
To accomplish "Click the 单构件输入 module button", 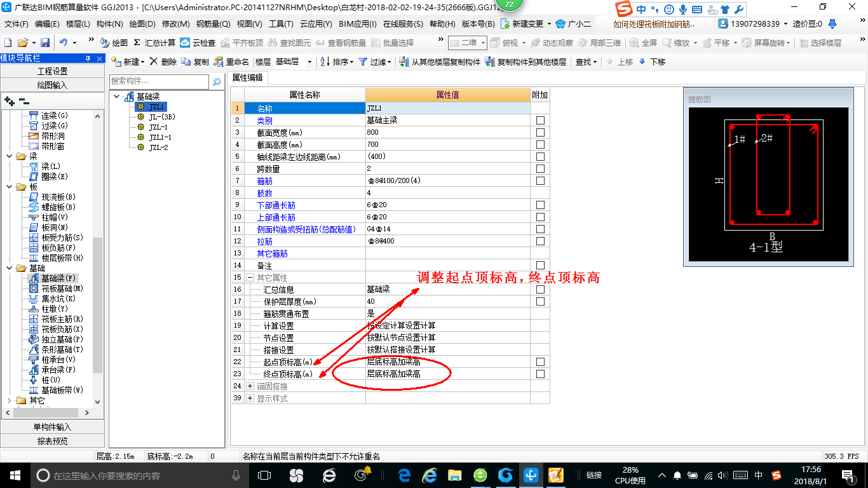I will pyautogui.click(x=52, y=427).
